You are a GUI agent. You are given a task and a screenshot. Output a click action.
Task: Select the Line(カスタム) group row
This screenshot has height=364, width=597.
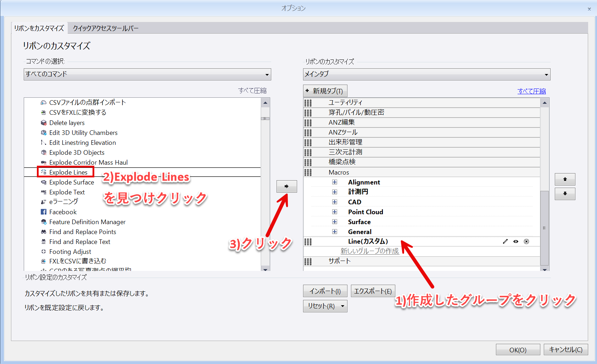[422, 241]
